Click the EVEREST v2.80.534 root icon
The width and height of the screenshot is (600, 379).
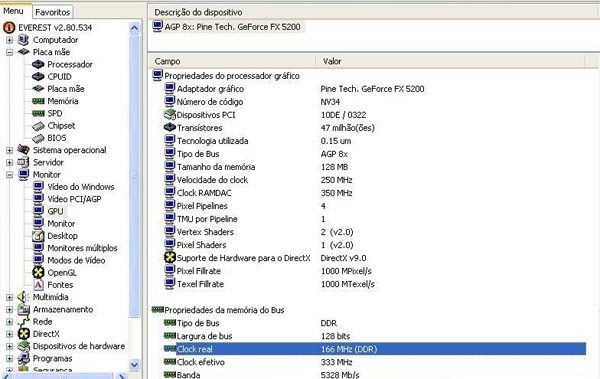(9, 28)
